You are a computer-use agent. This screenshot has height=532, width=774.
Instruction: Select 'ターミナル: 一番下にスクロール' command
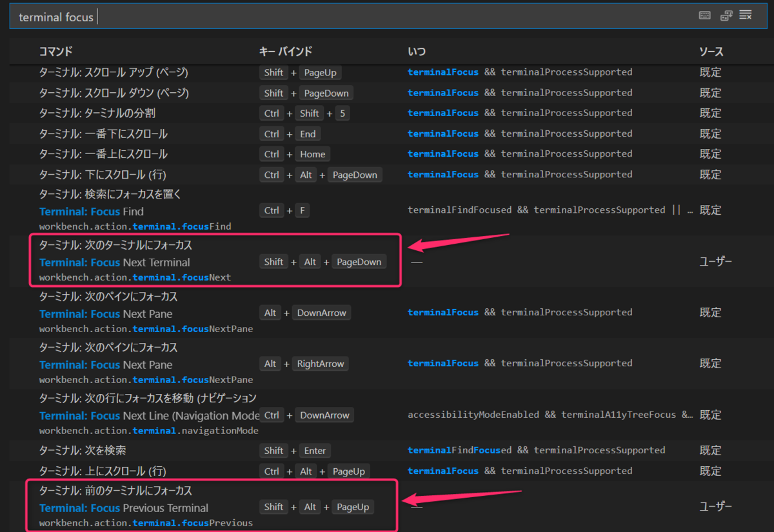click(103, 134)
